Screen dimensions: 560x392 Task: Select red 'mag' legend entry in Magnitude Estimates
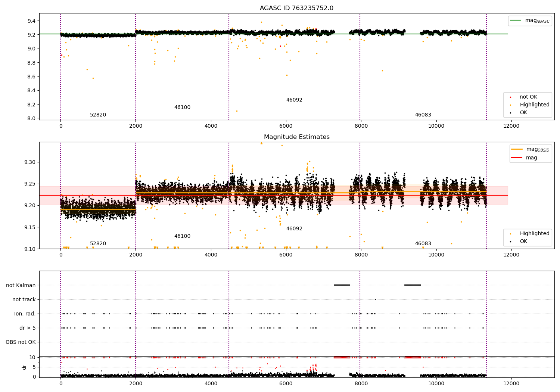(532, 158)
